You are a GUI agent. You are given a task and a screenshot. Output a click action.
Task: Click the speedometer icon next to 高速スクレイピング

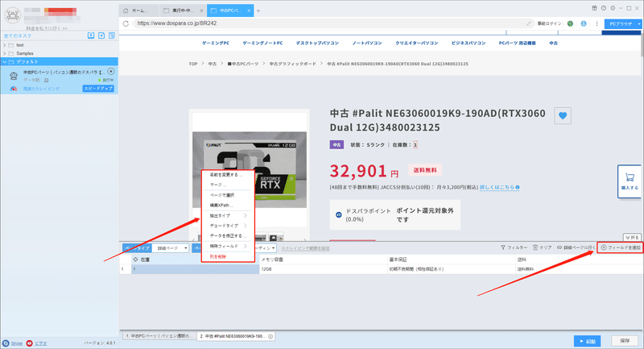[14, 89]
